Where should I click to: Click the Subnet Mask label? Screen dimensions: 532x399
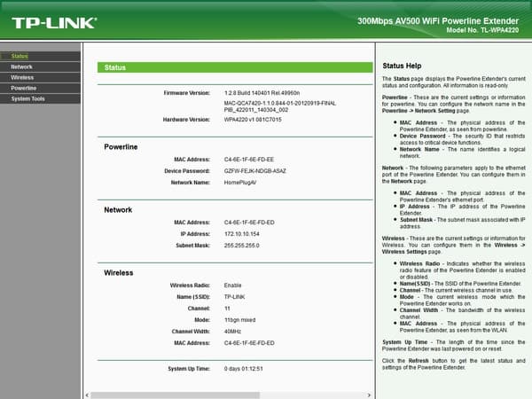pos(192,246)
